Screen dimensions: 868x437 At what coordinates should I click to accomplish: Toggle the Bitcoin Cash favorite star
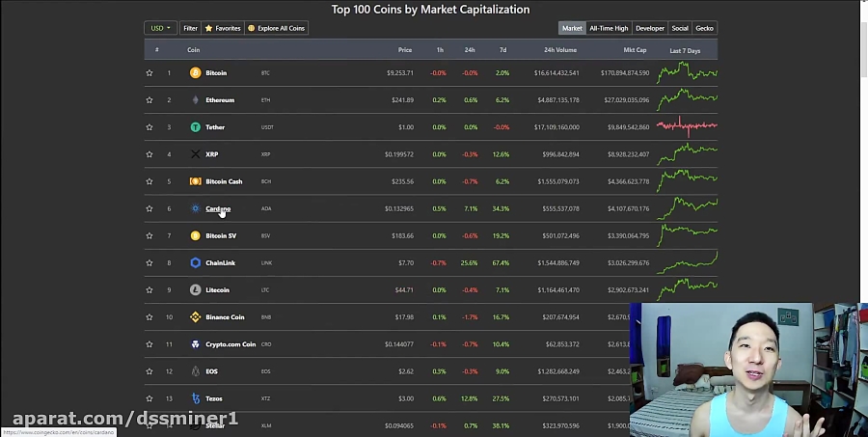[x=149, y=181]
